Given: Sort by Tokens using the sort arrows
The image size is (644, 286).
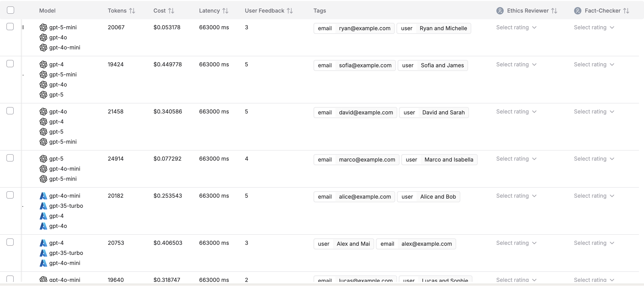Looking at the screenshot, I should pyautogui.click(x=132, y=11).
